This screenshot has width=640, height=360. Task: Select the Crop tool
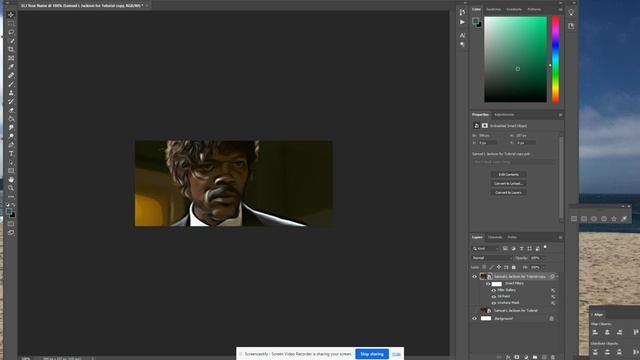tap(11, 49)
